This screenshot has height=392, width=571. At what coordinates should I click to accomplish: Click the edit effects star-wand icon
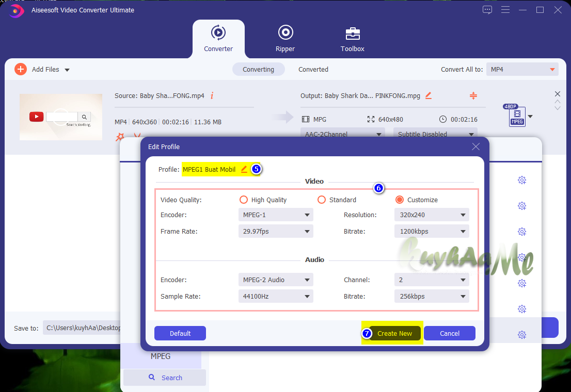tap(120, 137)
